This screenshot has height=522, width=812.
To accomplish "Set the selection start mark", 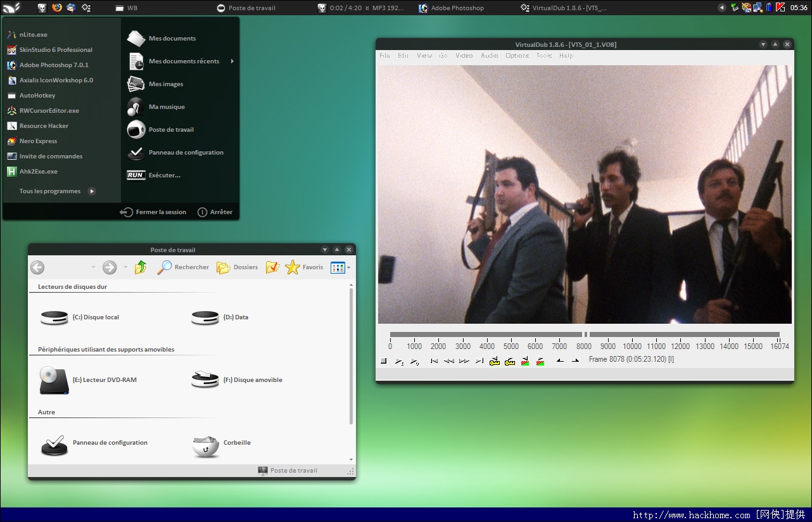I will point(560,360).
